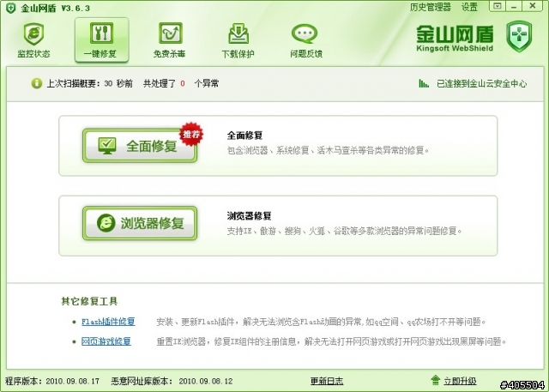Open 设置 settings
The width and height of the screenshot is (549, 392).
click(469, 7)
